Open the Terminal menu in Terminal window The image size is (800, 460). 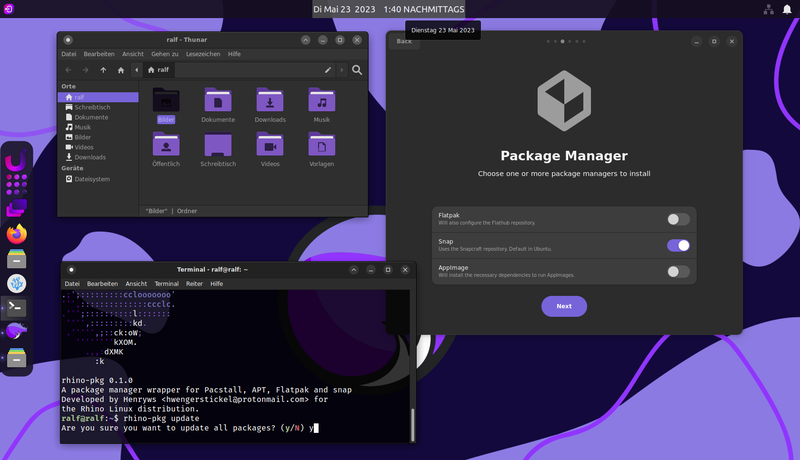point(167,284)
